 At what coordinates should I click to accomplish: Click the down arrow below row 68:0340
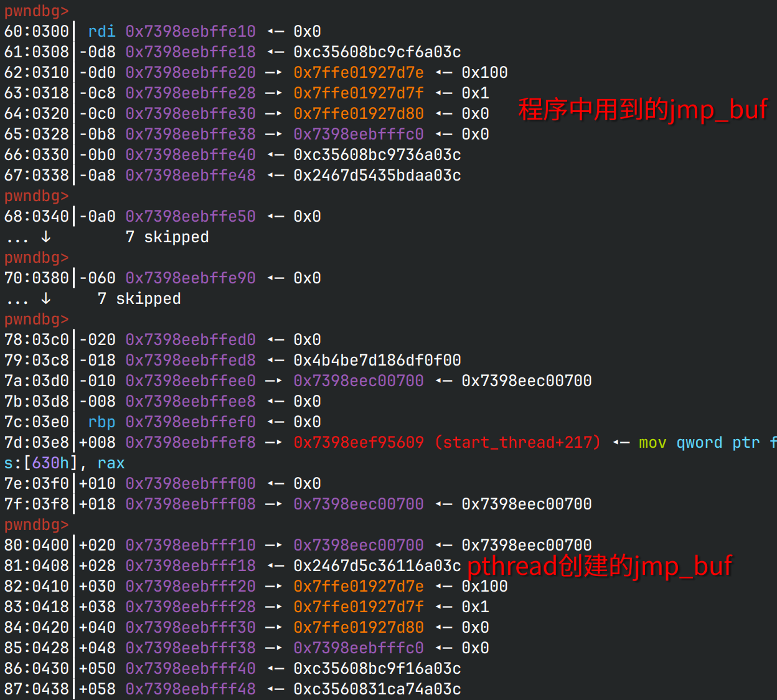pos(46,237)
